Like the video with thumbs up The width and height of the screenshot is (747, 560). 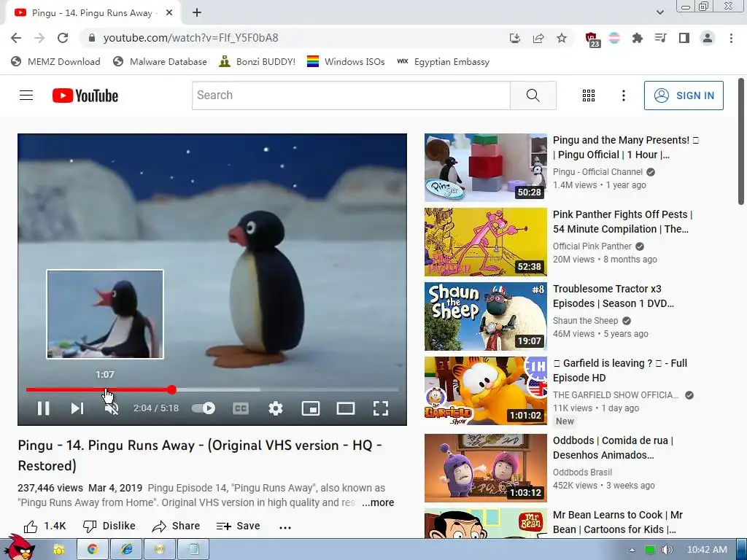coord(44,526)
